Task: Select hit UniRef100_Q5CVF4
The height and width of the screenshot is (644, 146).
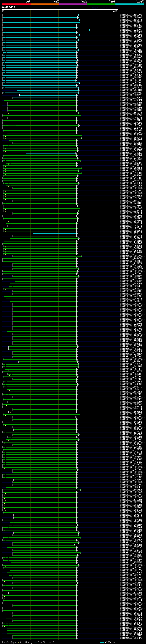Action: [x=131, y=552]
